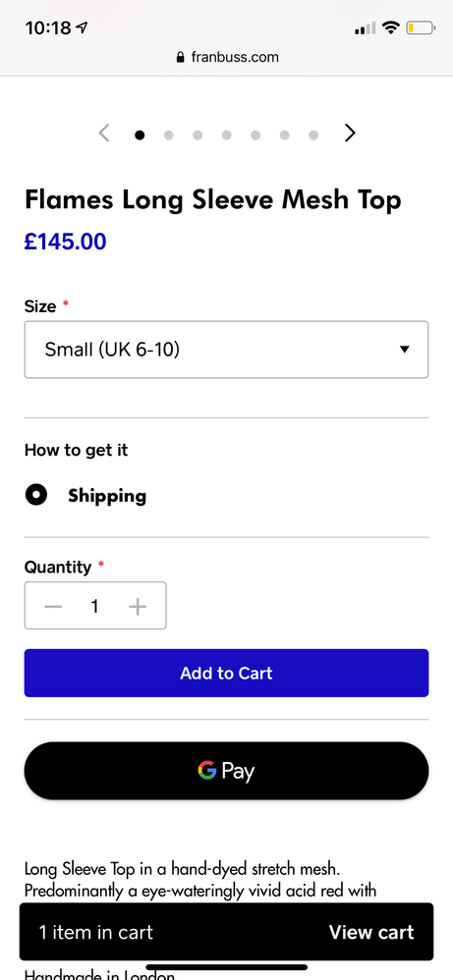
Task: Jump to the last carousel dot
Action: 313,135
